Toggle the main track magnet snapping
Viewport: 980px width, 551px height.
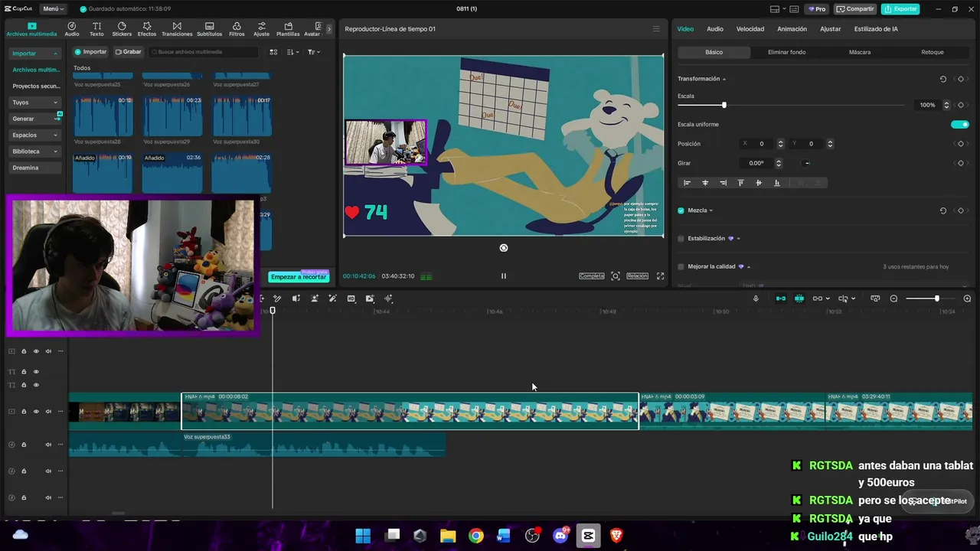(780, 298)
